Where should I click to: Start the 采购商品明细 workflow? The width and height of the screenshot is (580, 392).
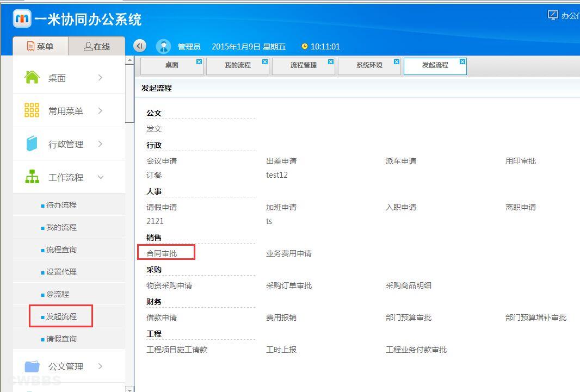409,285
